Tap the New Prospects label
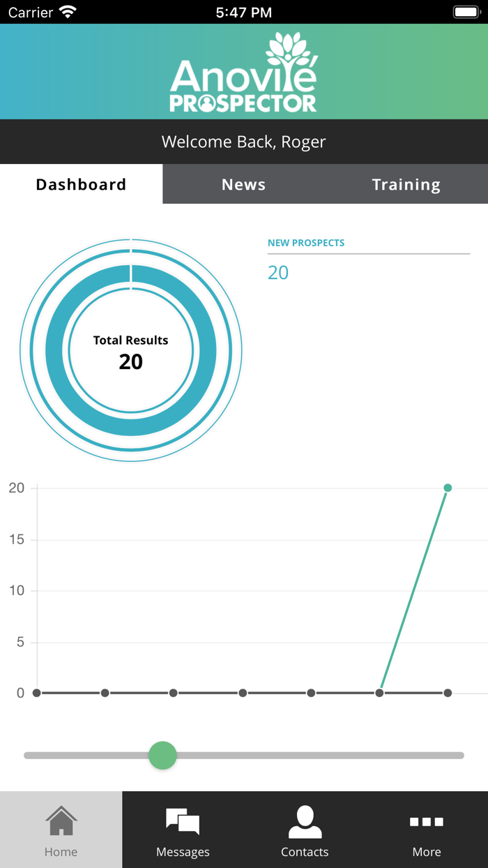 (x=306, y=243)
